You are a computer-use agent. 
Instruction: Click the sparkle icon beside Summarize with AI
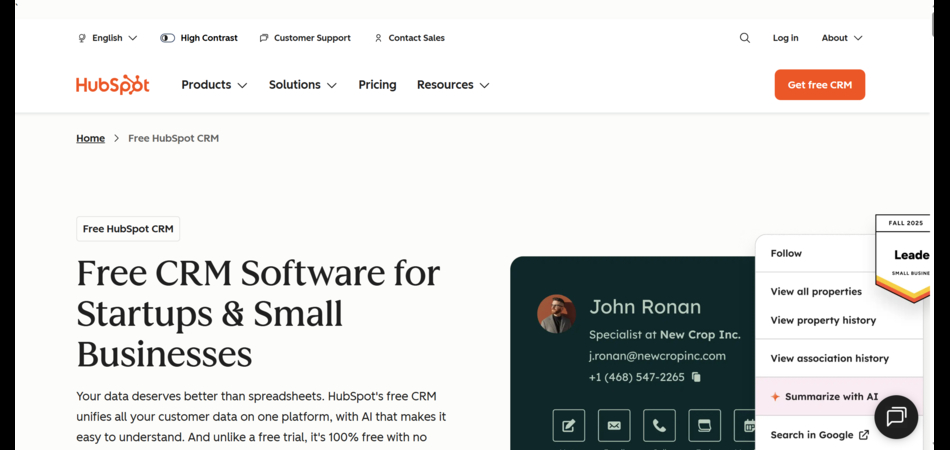775,397
